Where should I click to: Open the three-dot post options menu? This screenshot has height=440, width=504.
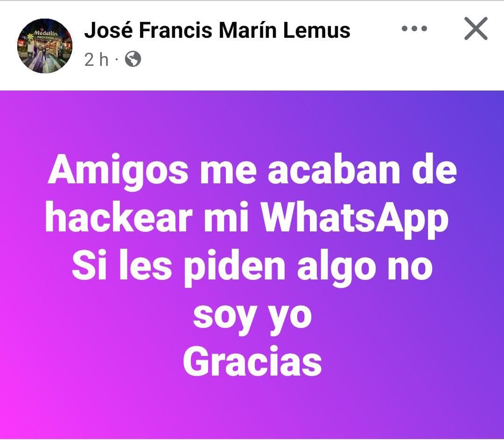click(x=414, y=28)
